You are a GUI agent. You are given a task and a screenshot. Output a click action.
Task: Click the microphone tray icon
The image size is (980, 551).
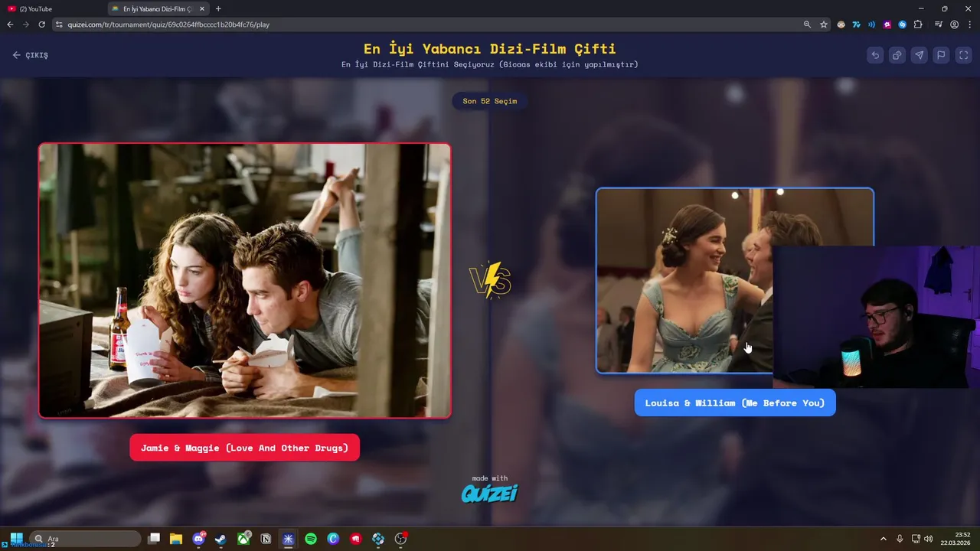tap(900, 539)
